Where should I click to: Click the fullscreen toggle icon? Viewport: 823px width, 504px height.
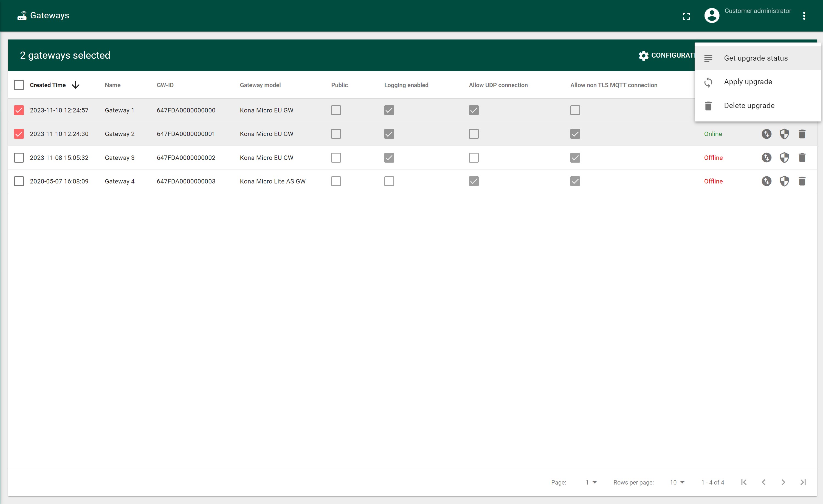tap(686, 16)
